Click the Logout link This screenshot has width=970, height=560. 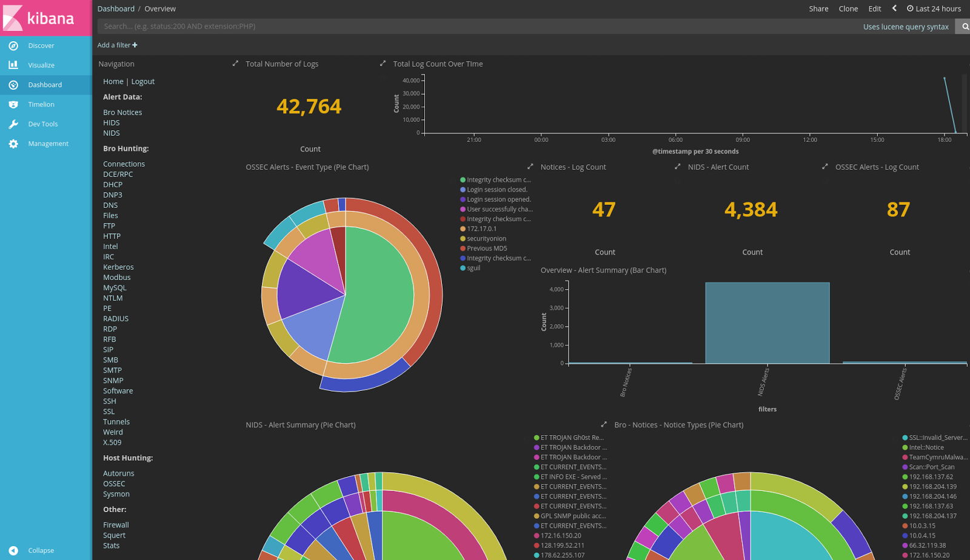click(x=143, y=81)
